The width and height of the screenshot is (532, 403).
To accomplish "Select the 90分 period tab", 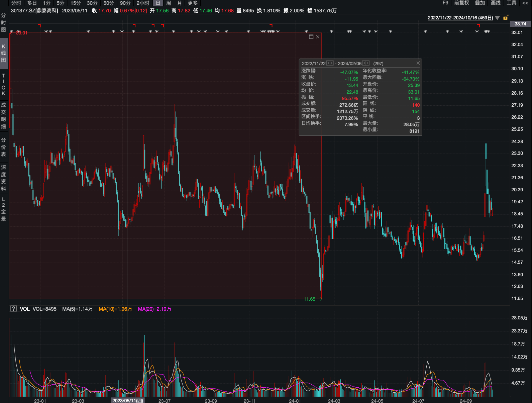I will 125,3.
